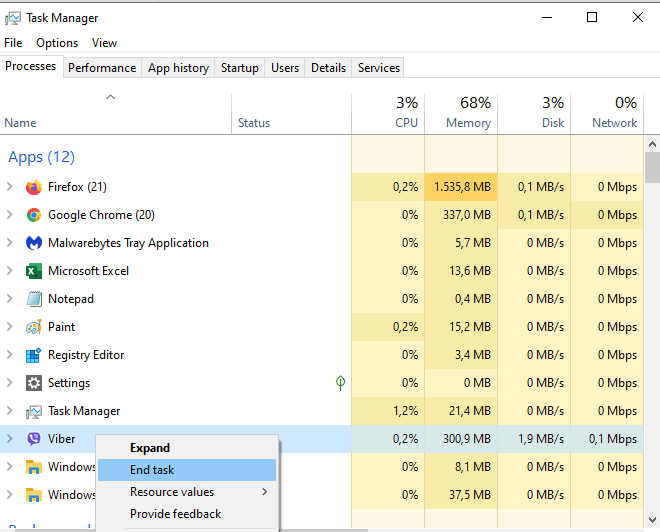The height and width of the screenshot is (532, 660).
Task: Click the vertical scrollbar up arrow
Action: pos(652,143)
